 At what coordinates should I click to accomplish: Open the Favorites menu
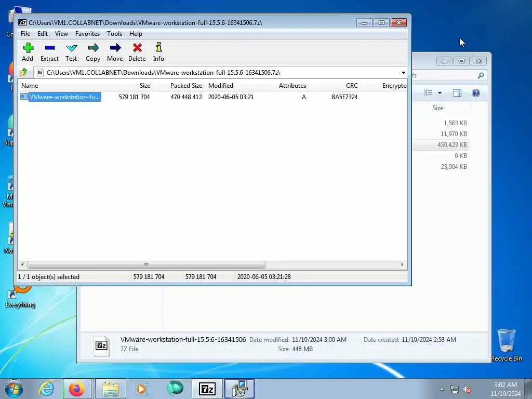click(x=87, y=34)
